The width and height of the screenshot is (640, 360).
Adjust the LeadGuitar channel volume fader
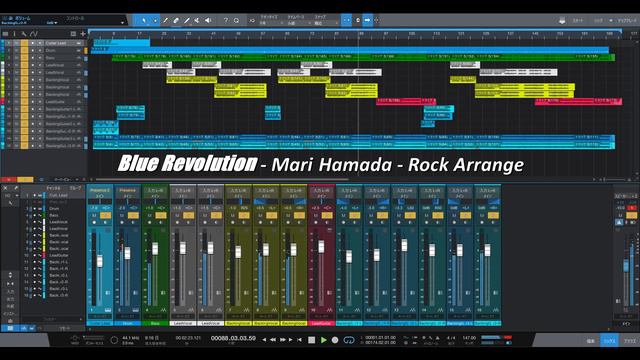322,247
